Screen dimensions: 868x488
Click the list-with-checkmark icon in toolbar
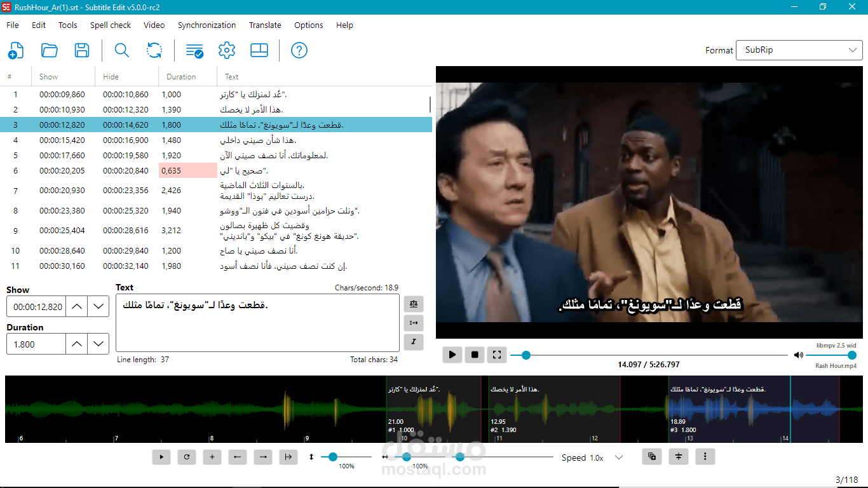194,50
